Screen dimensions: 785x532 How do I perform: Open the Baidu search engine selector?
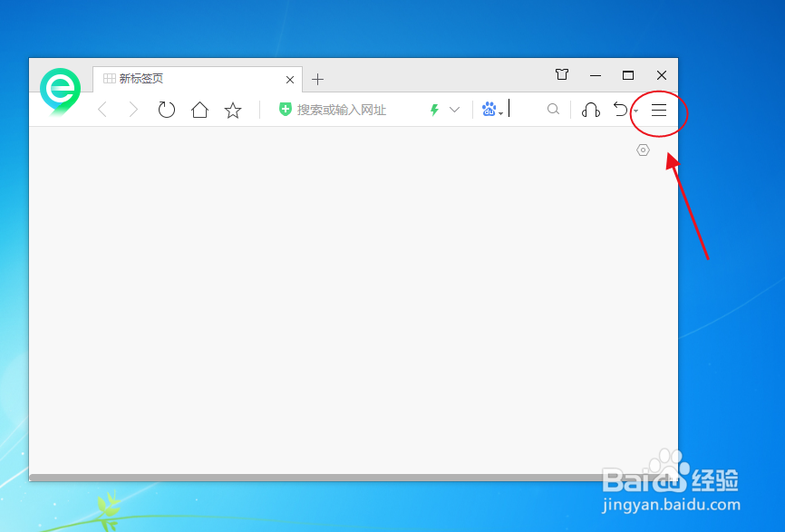click(491, 109)
